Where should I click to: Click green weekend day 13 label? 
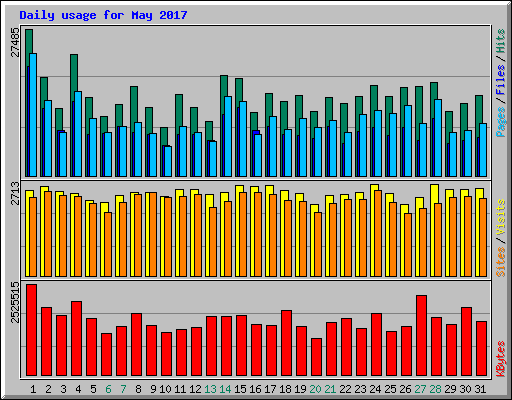click(210, 389)
